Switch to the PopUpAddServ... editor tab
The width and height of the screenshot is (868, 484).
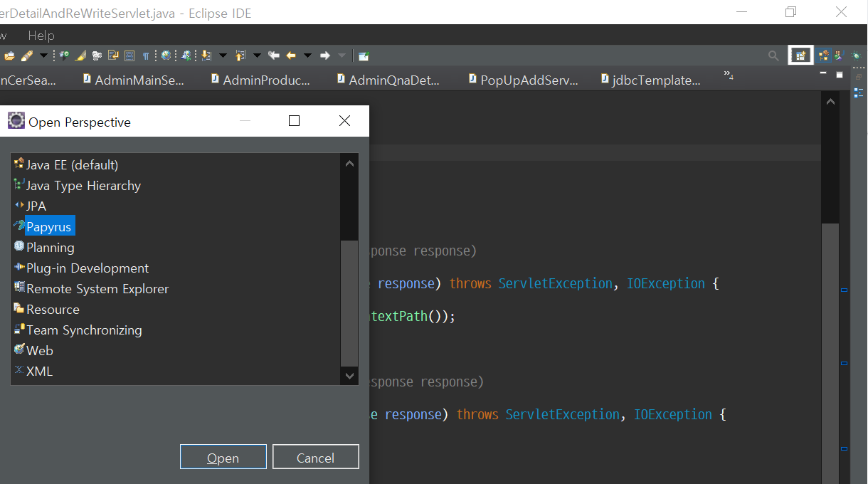[523, 80]
